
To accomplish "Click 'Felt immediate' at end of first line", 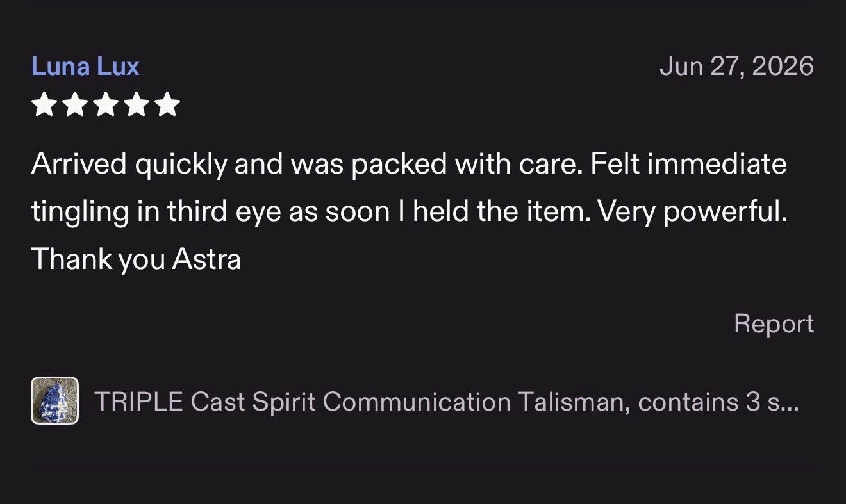I will click(689, 164).
